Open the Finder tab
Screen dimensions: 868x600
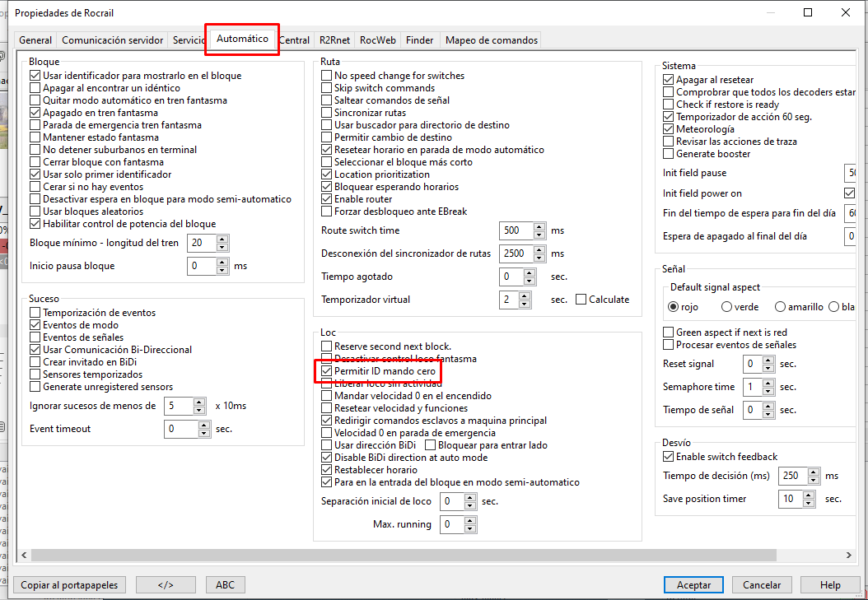(x=420, y=40)
